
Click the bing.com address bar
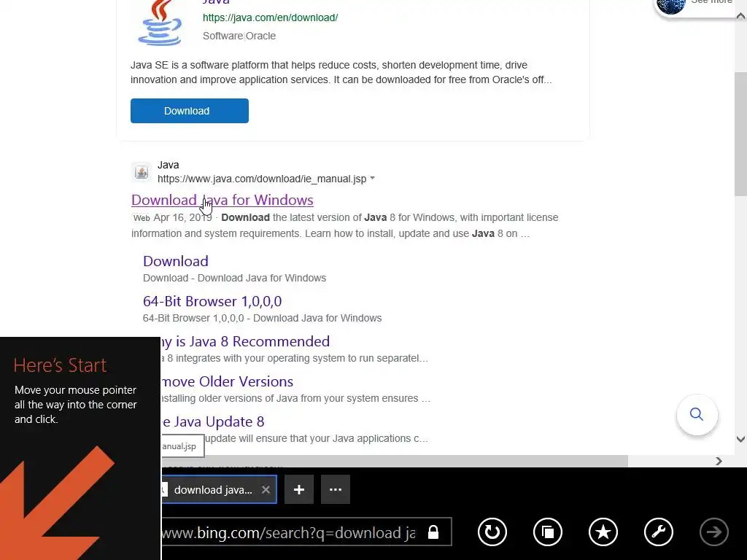[306, 532]
